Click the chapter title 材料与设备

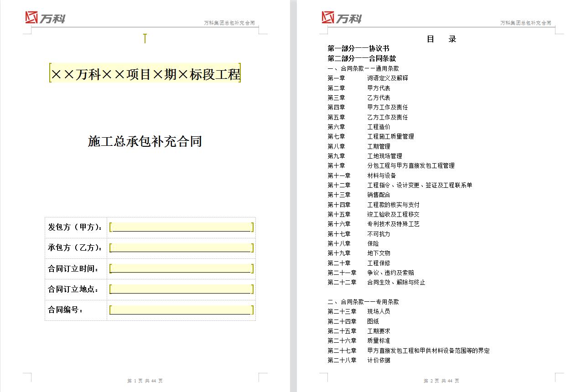click(382, 175)
